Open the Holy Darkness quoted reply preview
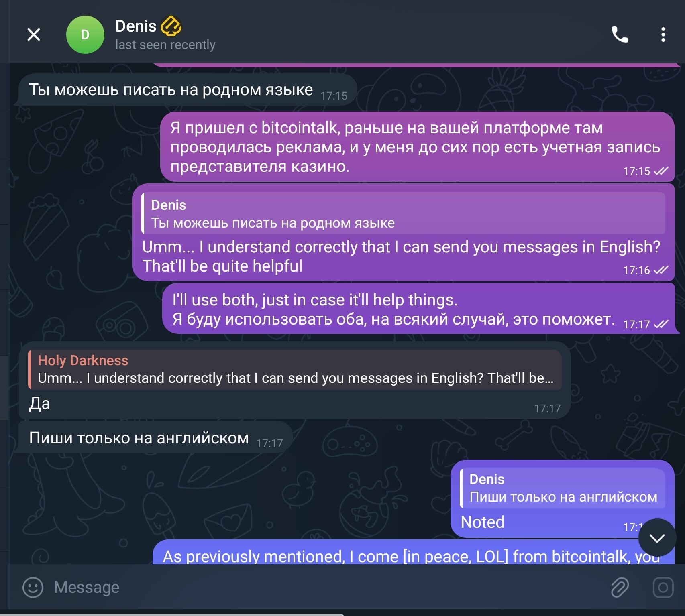This screenshot has height=616, width=685. pyautogui.click(x=295, y=369)
